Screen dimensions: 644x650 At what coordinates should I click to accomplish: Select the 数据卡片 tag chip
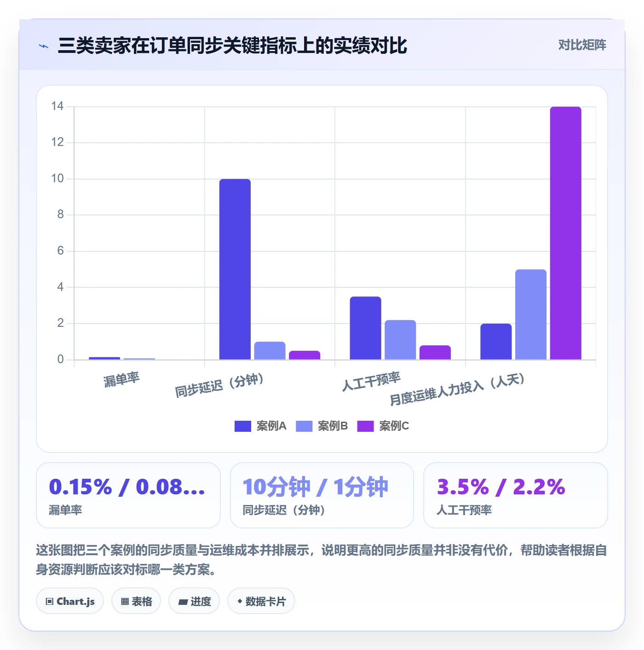[x=261, y=601]
